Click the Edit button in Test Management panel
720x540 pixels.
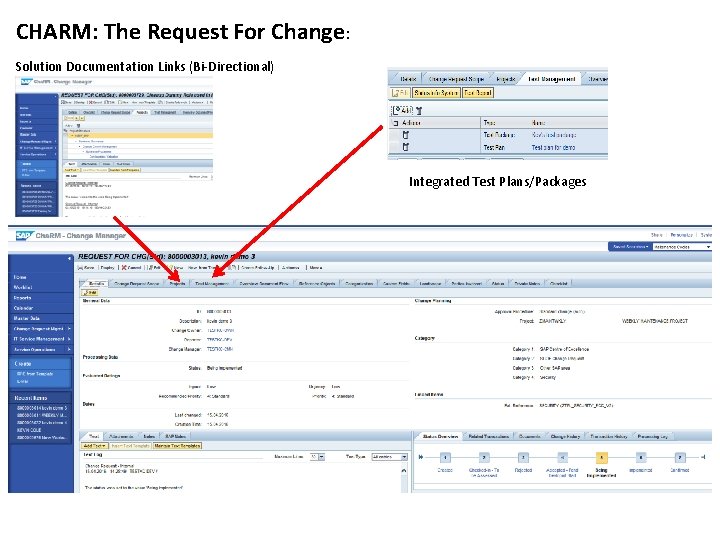pyautogui.click(x=400, y=93)
